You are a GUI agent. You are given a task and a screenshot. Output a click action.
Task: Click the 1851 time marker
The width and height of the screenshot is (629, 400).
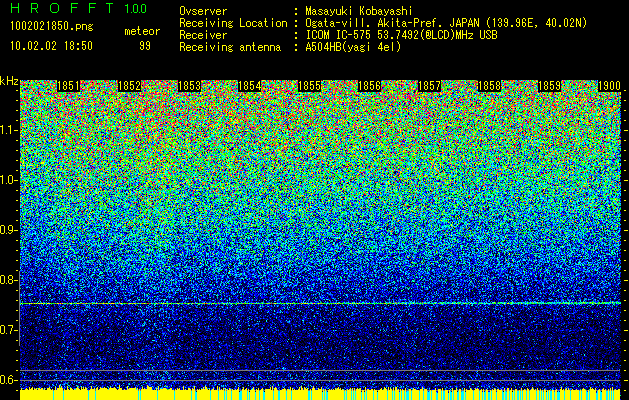[69, 86]
